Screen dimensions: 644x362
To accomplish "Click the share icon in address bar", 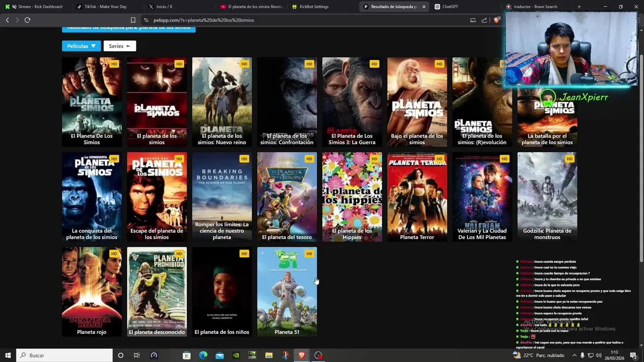I will (x=484, y=20).
